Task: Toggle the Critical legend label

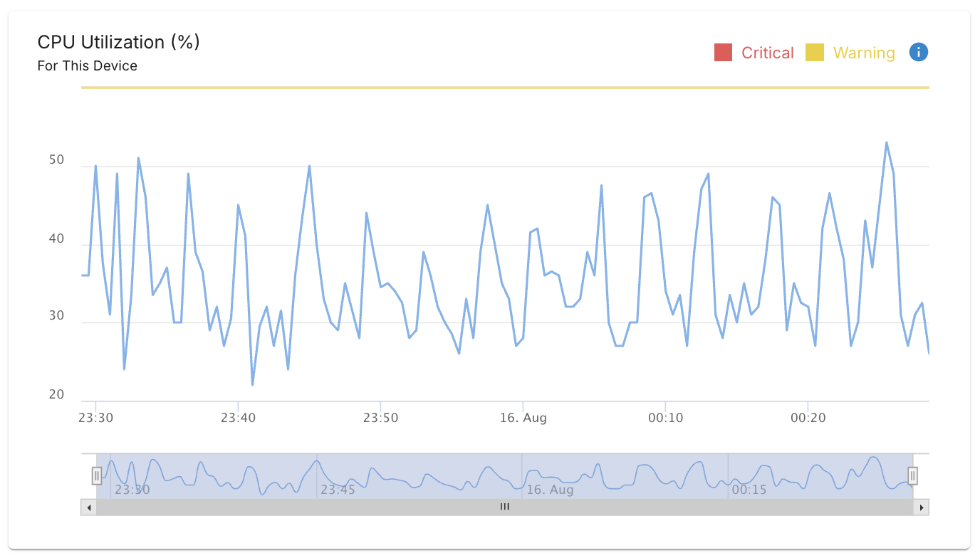Action: (x=767, y=53)
